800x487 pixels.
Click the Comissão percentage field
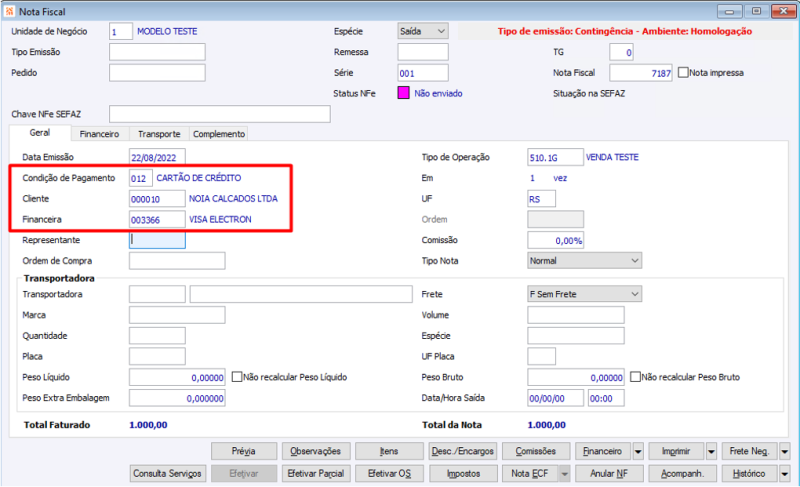coord(556,240)
